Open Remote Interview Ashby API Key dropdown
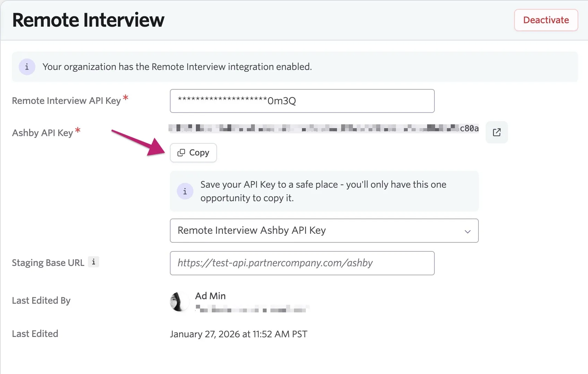 point(324,231)
